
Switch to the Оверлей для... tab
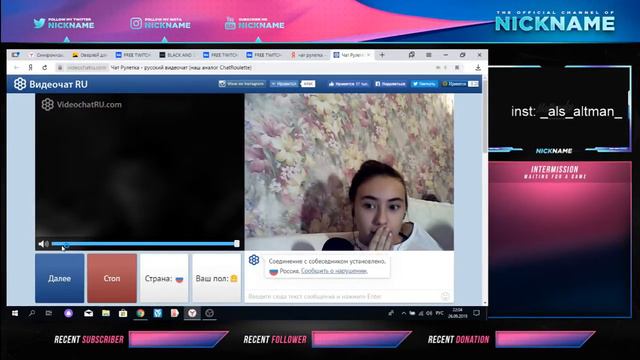coord(90,55)
